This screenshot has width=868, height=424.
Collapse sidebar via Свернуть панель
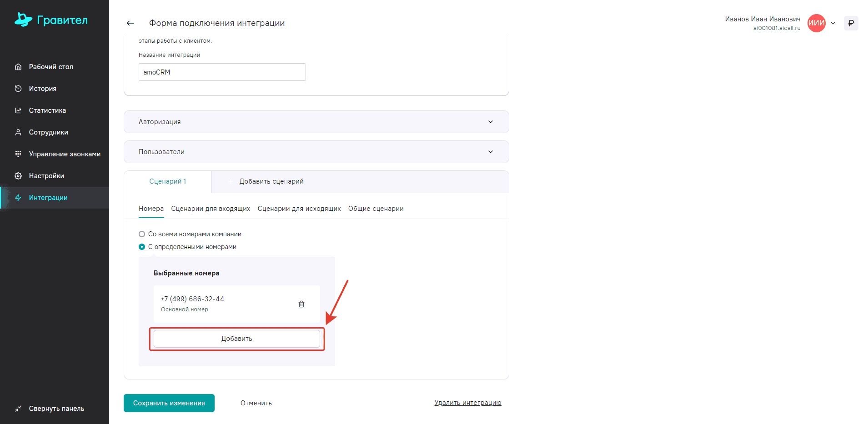56,409
